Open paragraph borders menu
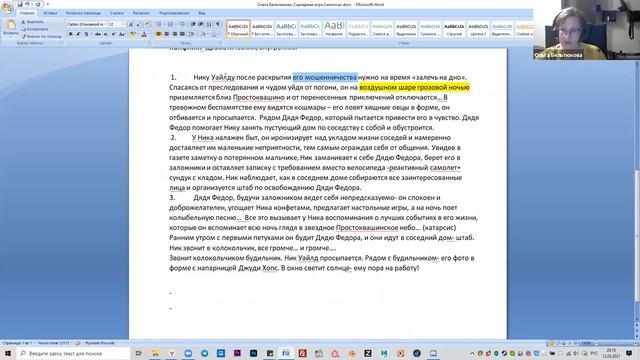Viewport: 640px width, 360px height. [x=216, y=34]
